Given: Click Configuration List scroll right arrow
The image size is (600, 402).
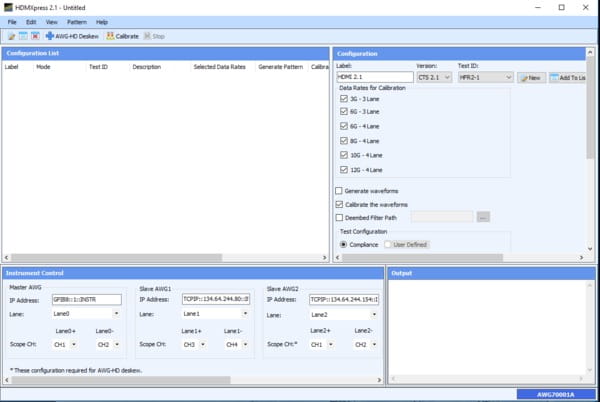Looking at the screenshot, I should click(x=324, y=257).
